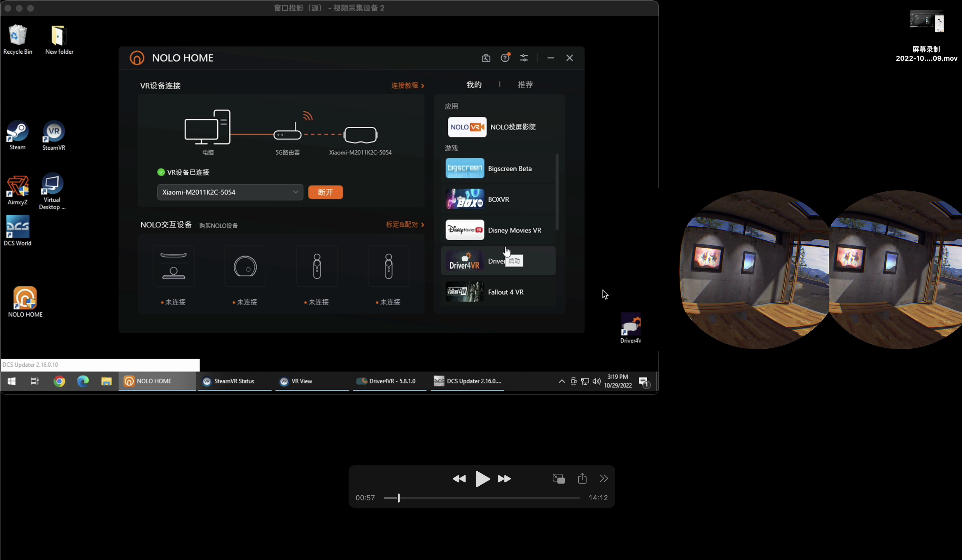Open the help icon with orange dot
Image resolution: width=962 pixels, height=560 pixels.
point(506,58)
